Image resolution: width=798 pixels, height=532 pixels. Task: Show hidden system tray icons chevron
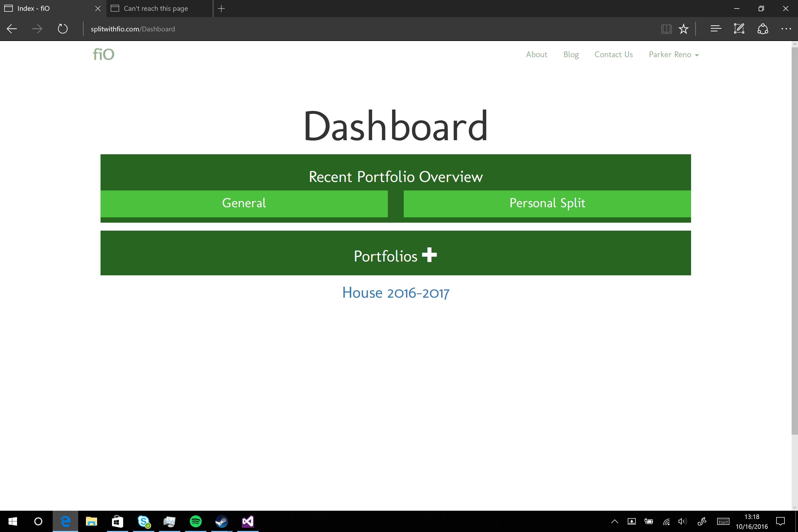coord(614,521)
